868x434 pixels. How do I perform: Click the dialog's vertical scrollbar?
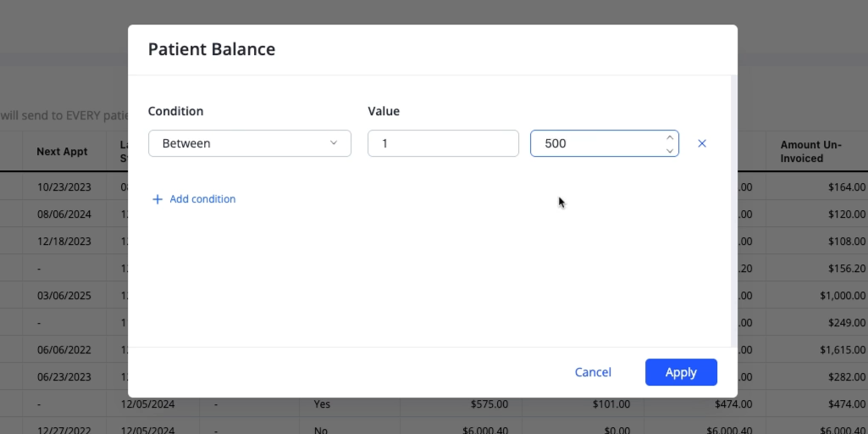(734, 210)
